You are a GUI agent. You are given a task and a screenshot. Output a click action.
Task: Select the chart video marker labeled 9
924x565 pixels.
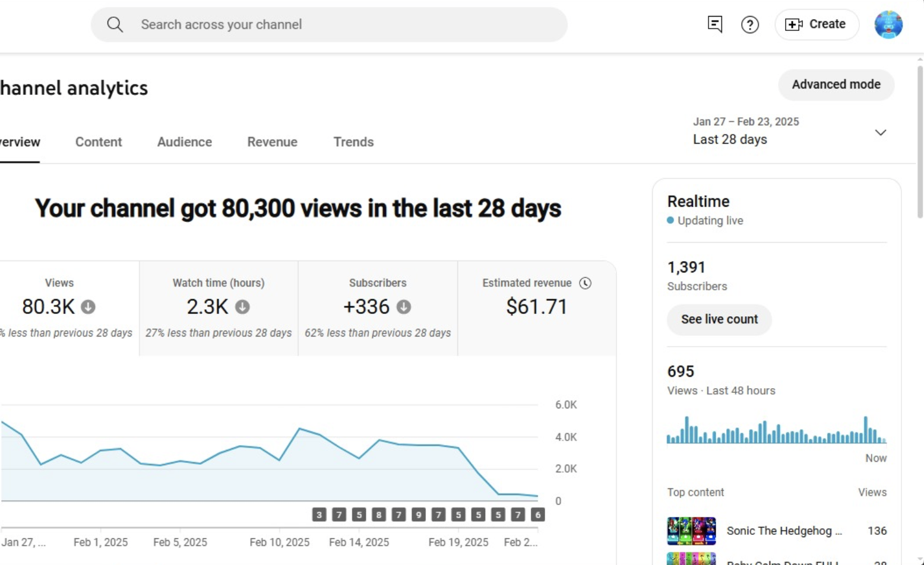tap(419, 515)
